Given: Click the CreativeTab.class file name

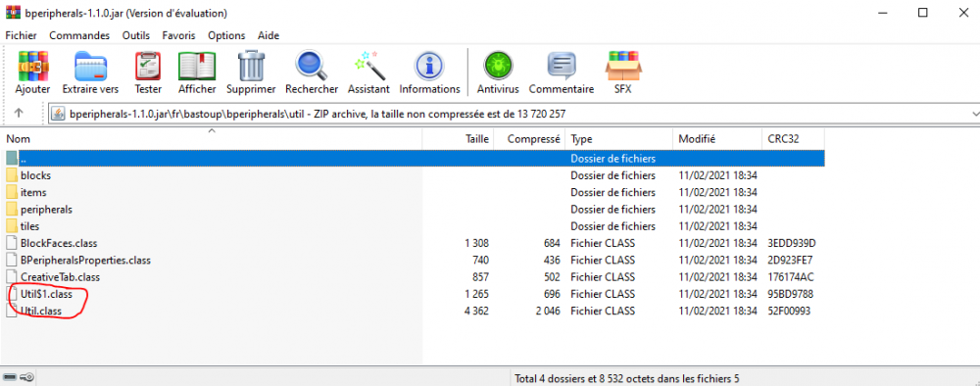Looking at the screenshot, I should click(x=60, y=276).
